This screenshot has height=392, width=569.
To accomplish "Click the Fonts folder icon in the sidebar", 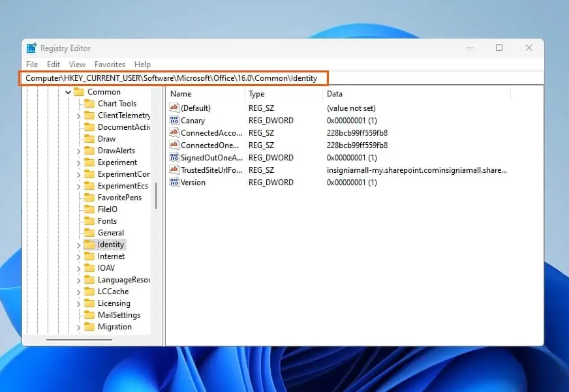I will 89,221.
